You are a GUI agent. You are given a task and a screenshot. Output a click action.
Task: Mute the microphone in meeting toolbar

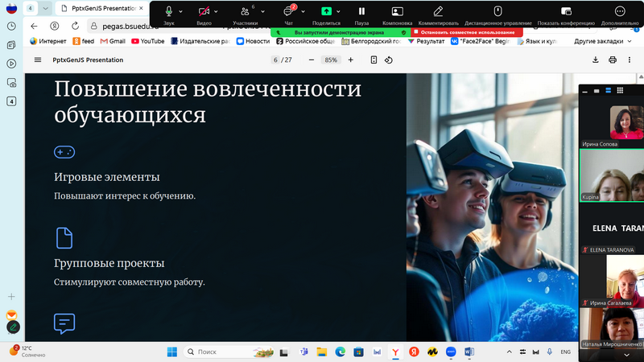(169, 11)
